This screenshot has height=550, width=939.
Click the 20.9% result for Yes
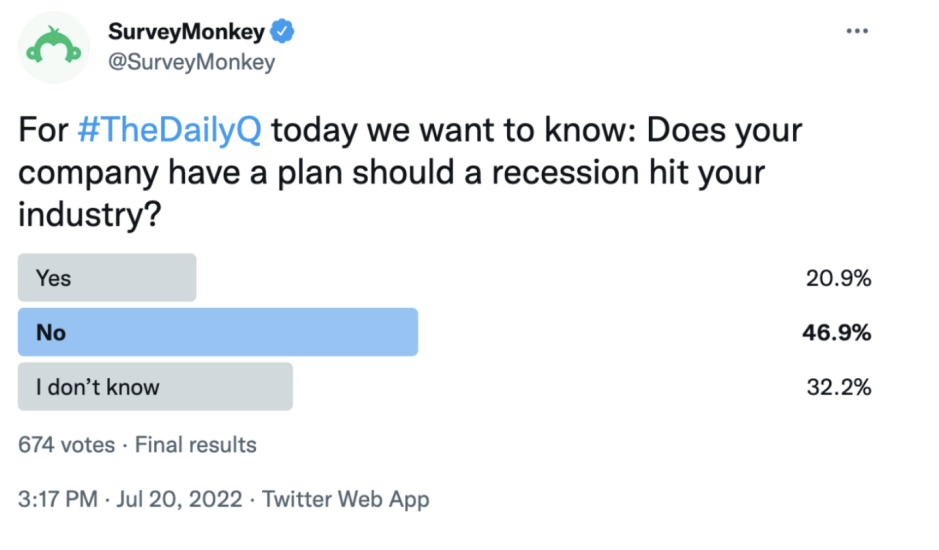coord(838,278)
